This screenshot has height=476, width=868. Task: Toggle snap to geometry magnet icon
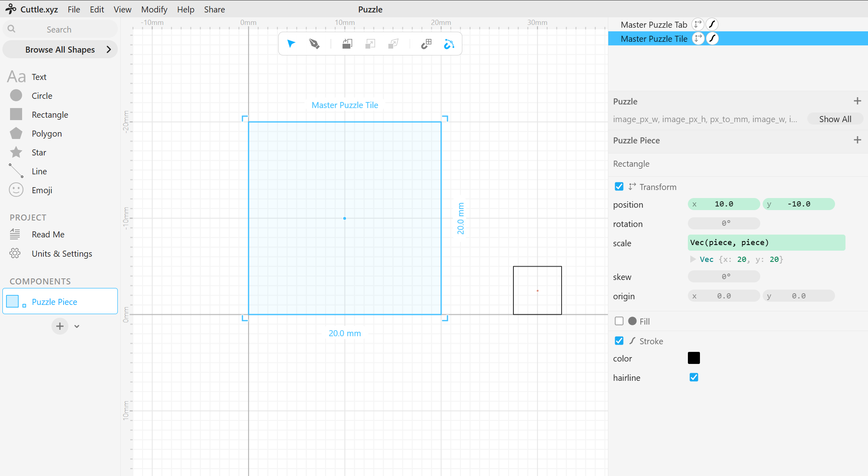pos(449,44)
